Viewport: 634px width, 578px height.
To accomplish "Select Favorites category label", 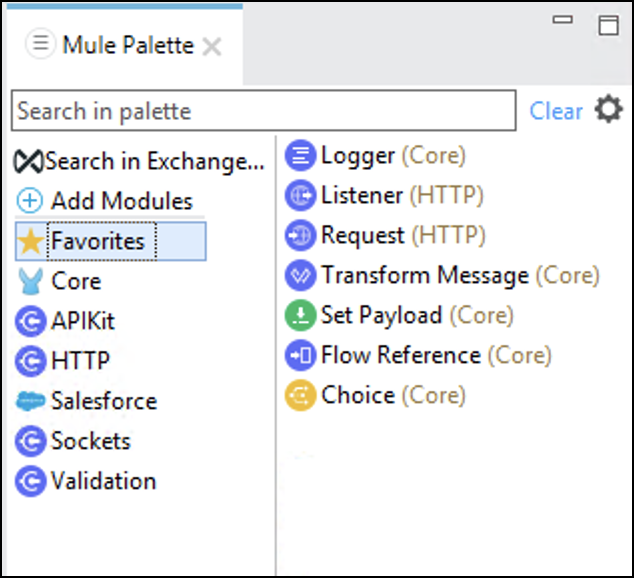I will (98, 241).
